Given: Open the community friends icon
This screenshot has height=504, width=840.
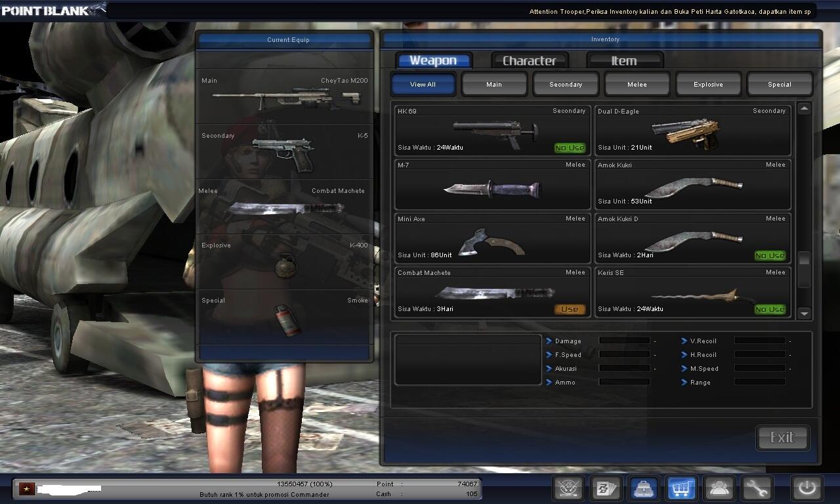Looking at the screenshot, I should tap(719, 488).
